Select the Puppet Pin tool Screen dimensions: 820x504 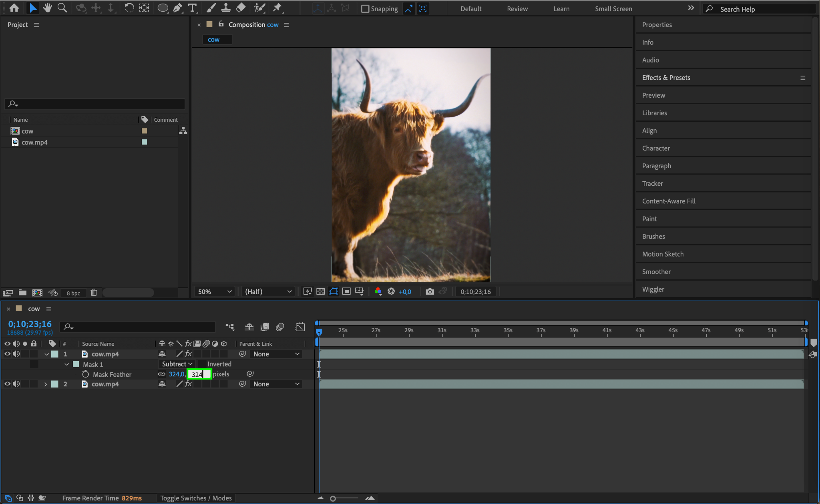(x=277, y=8)
